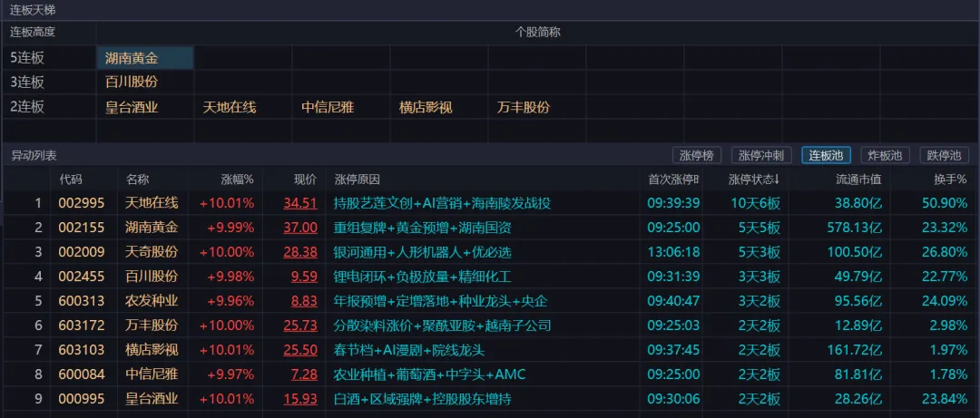Click price 7.28 for 中信尼雅
980x418 pixels.
304,374
